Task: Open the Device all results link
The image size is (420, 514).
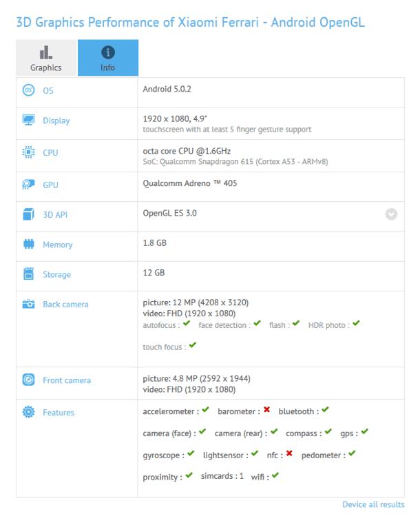Action: pos(373,504)
